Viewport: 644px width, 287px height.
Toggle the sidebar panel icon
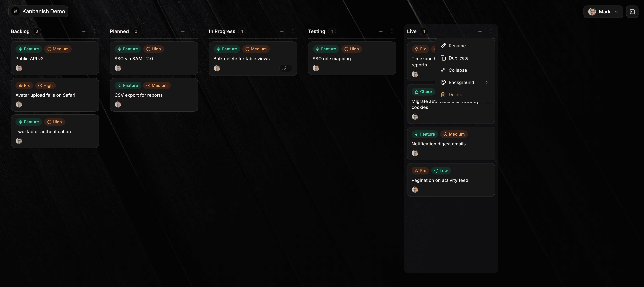[632, 12]
